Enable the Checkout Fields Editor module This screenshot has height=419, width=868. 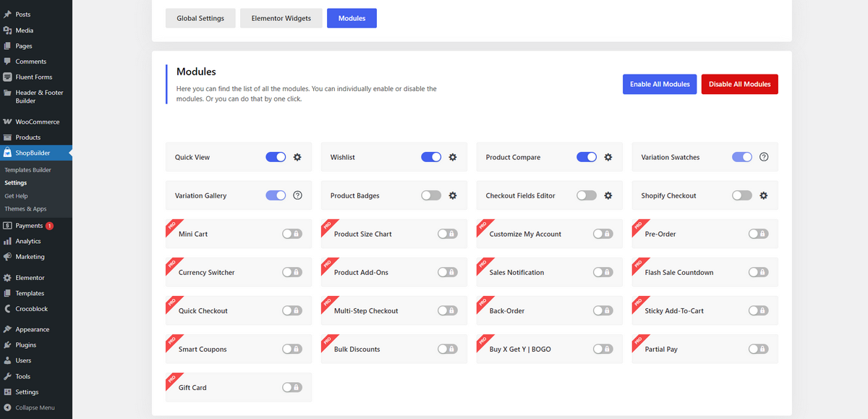click(x=587, y=195)
